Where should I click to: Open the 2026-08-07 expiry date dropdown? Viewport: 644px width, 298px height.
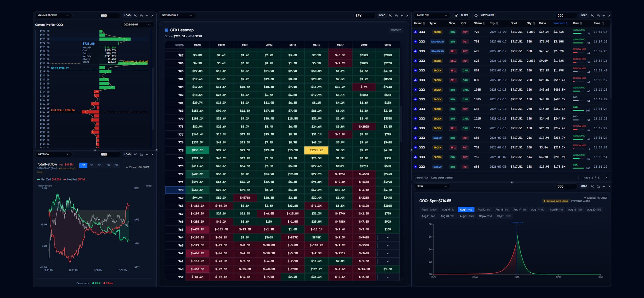coord(137,25)
